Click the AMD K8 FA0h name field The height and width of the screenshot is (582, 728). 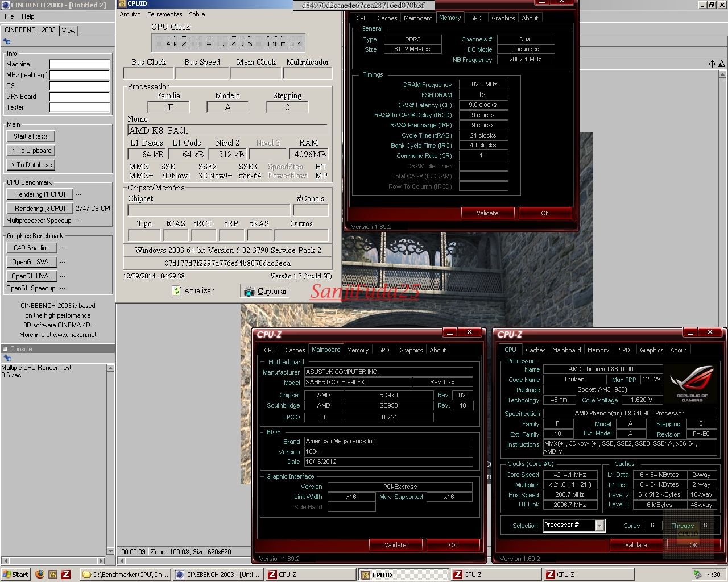click(x=227, y=130)
